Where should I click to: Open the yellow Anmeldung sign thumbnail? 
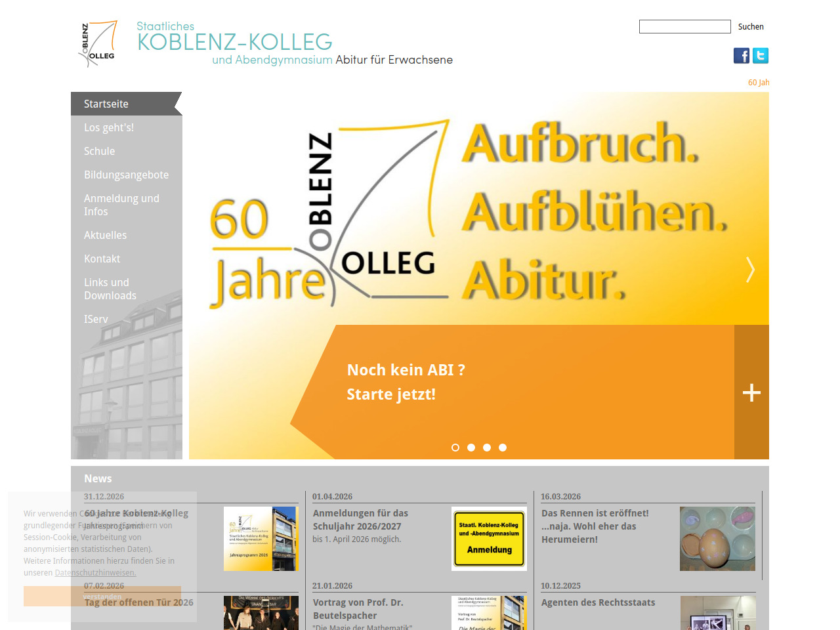pyautogui.click(x=489, y=538)
